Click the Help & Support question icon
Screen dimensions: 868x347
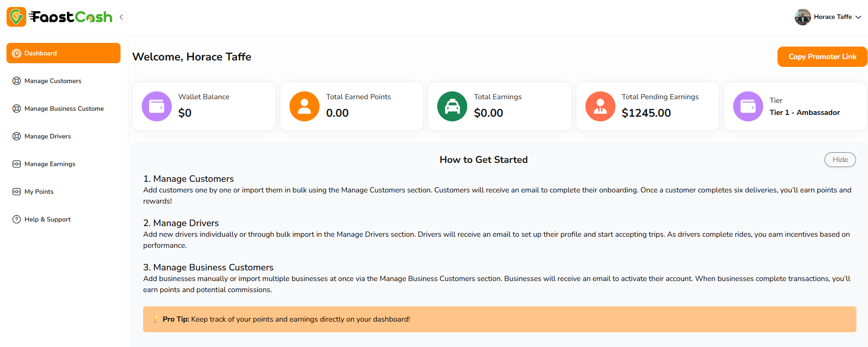17,219
